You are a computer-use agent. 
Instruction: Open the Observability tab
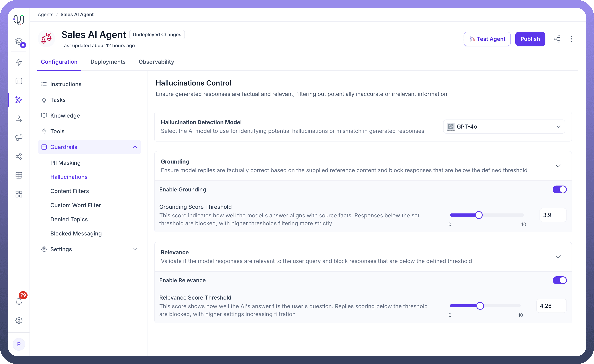pos(156,62)
